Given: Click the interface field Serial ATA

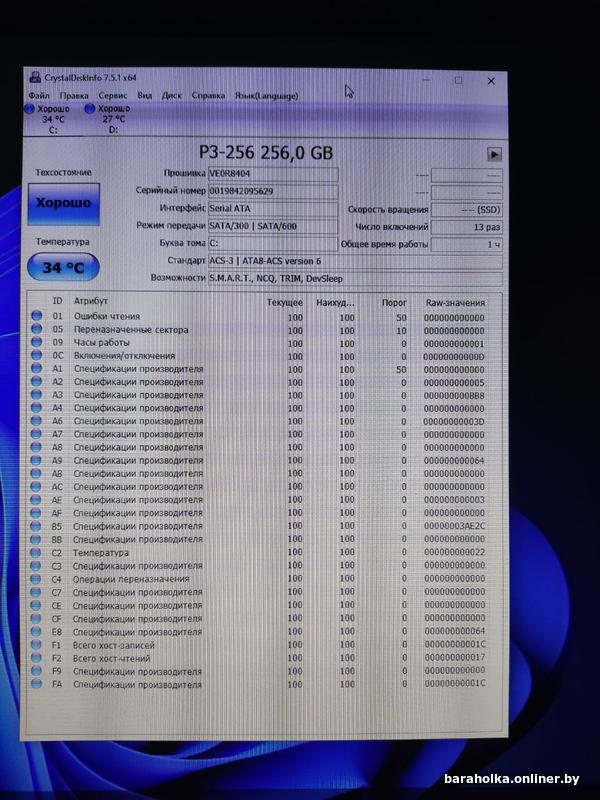Looking at the screenshot, I should point(273,209).
